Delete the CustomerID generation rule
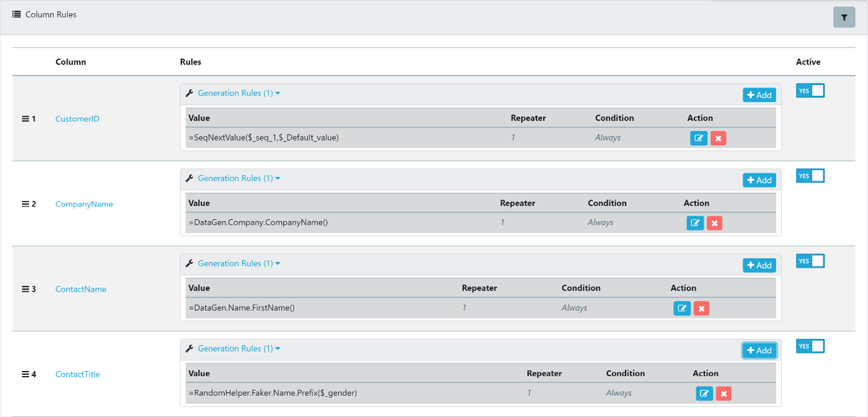 click(x=718, y=138)
